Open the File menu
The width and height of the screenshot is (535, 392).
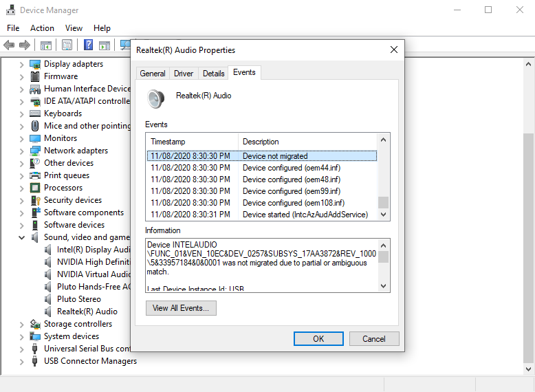pos(13,28)
